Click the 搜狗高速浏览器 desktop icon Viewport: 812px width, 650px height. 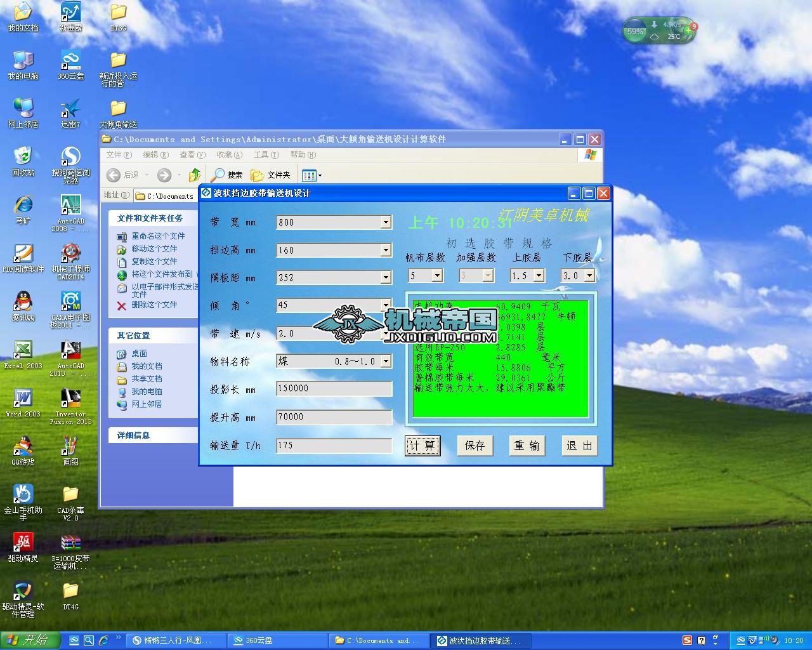(70, 165)
